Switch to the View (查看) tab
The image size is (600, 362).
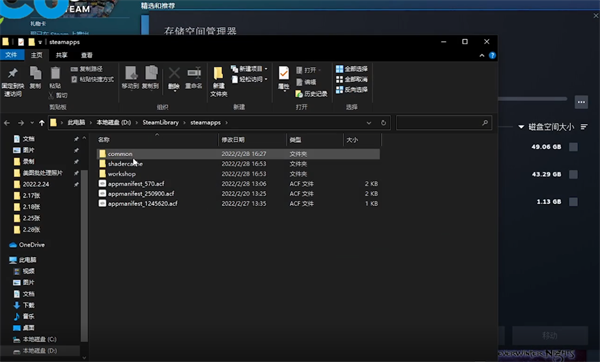(87, 55)
